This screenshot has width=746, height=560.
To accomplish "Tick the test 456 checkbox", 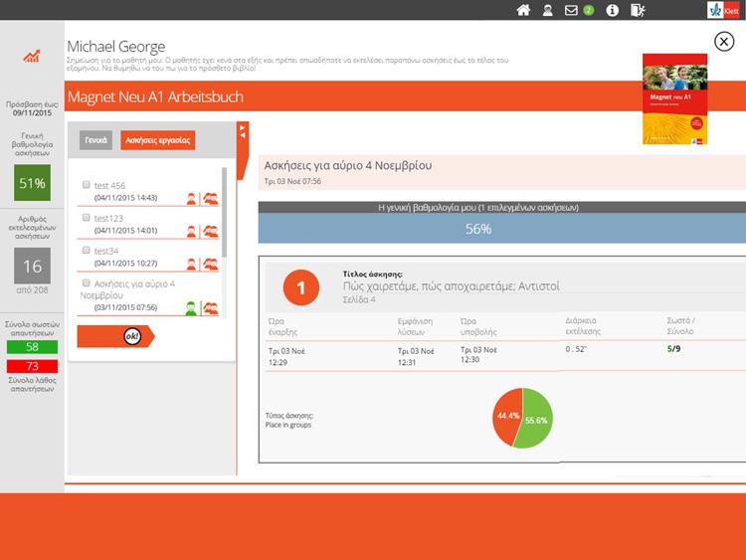I will click(x=87, y=185).
